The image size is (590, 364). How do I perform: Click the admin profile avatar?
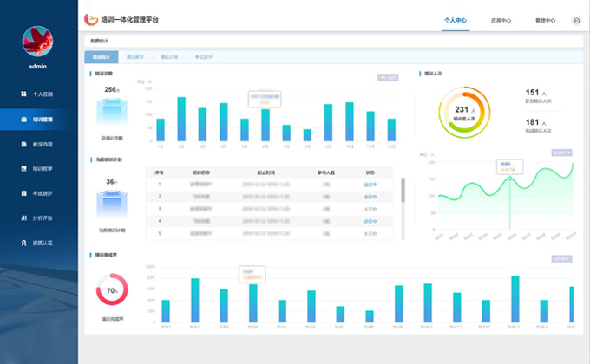tap(37, 40)
